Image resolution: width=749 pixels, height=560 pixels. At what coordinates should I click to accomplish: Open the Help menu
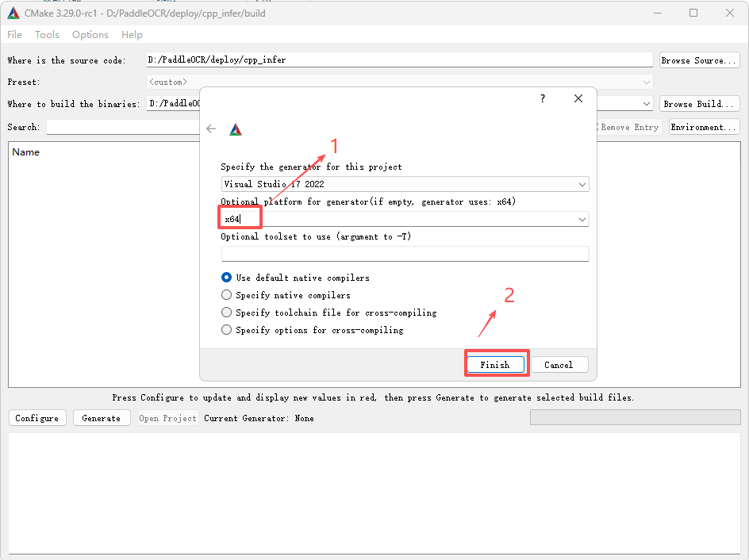[x=132, y=35]
